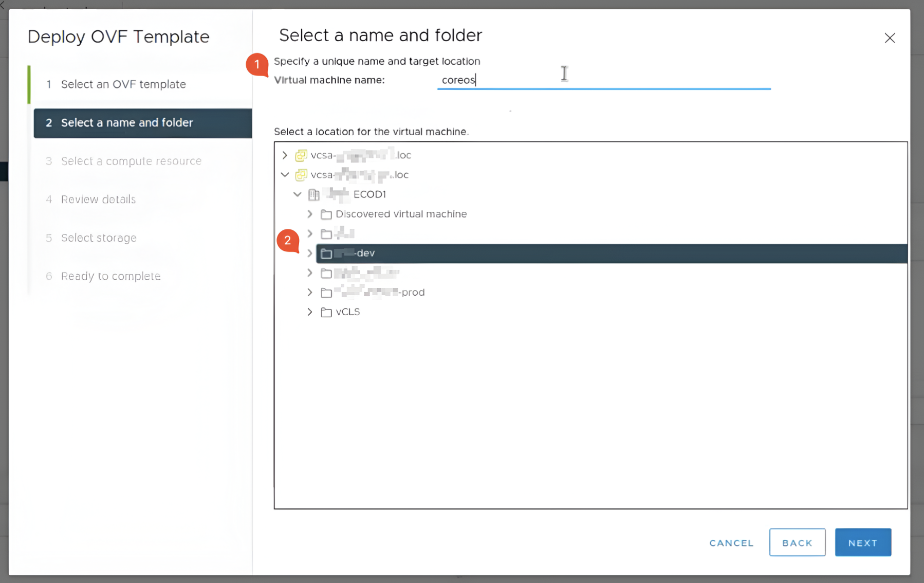This screenshot has height=583, width=924.
Task: Click CANCEL to abort deployment
Action: tap(731, 543)
